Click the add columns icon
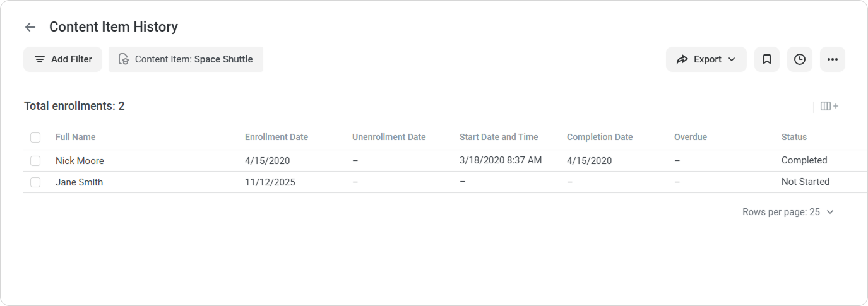868x306 pixels. 829,106
